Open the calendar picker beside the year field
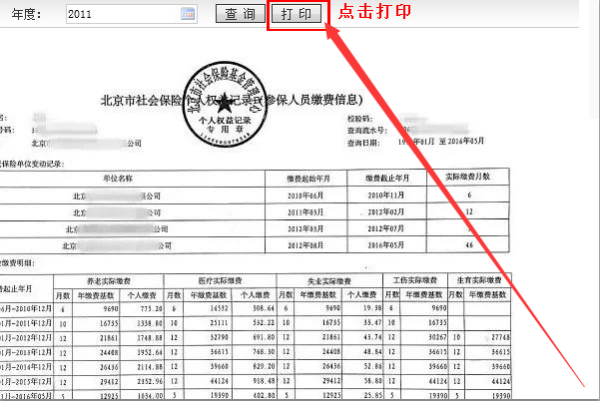This screenshot has height=401, width=600. click(x=188, y=15)
